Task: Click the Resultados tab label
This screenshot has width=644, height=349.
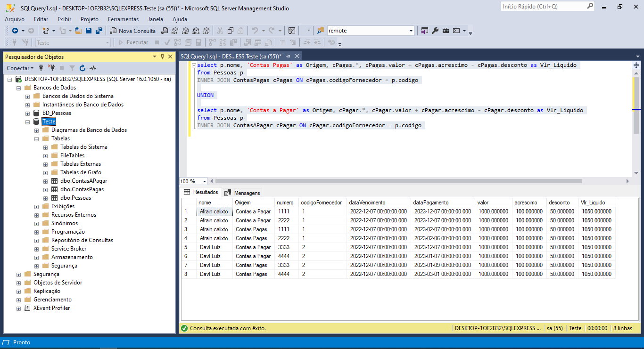Action: (x=205, y=193)
